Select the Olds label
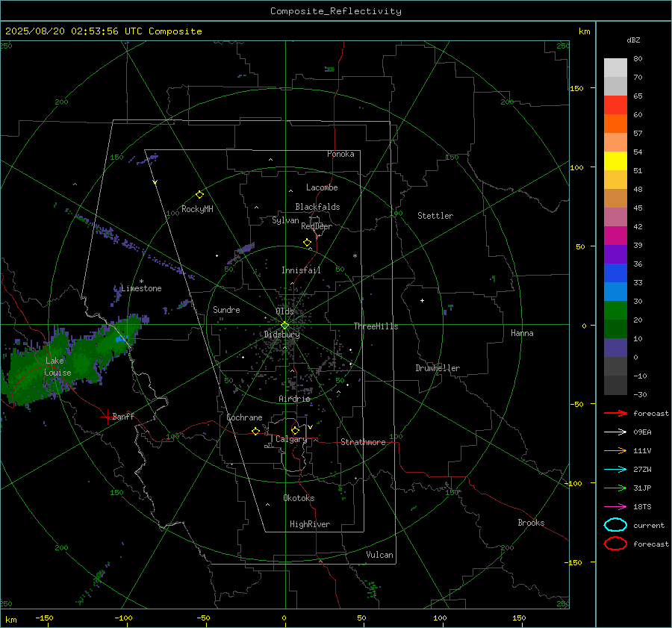Viewport: 672px width, 628px height. [284, 311]
